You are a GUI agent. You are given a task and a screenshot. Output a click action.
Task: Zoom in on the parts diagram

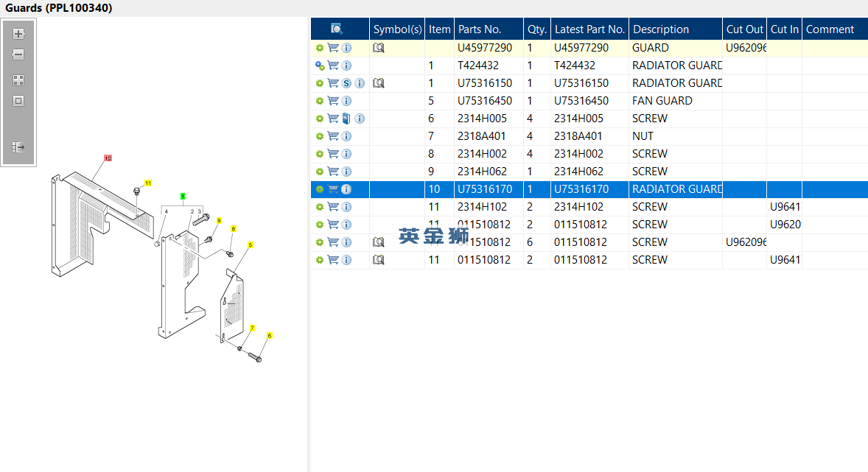click(x=18, y=34)
